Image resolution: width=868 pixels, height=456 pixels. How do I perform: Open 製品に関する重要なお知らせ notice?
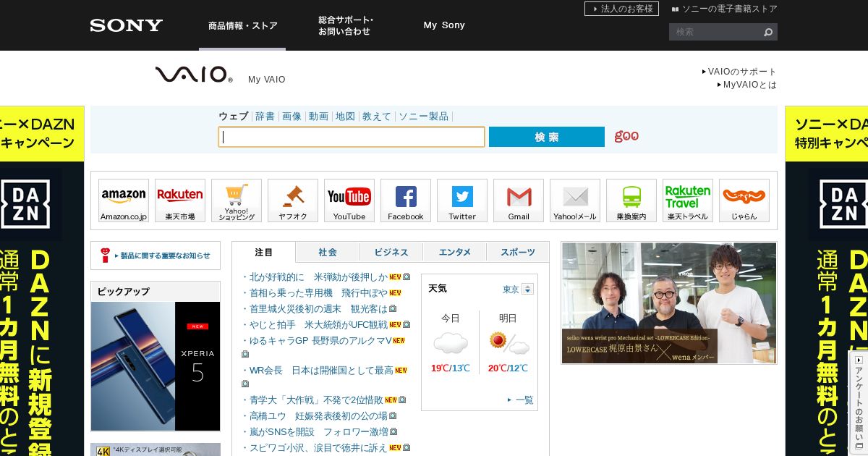tap(156, 256)
